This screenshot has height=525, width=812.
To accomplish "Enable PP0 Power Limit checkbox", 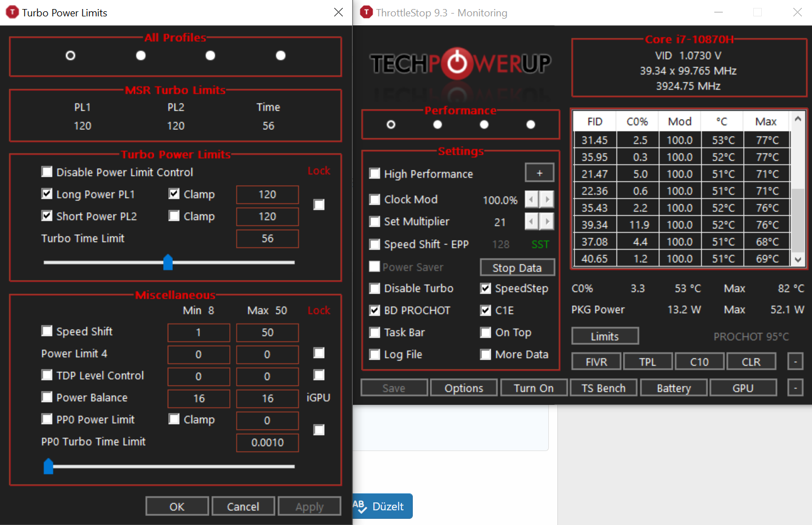I will tap(47, 419).
